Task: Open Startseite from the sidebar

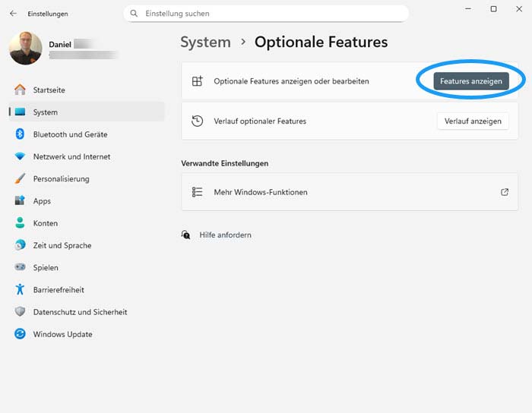Action: tap(49, 90)
